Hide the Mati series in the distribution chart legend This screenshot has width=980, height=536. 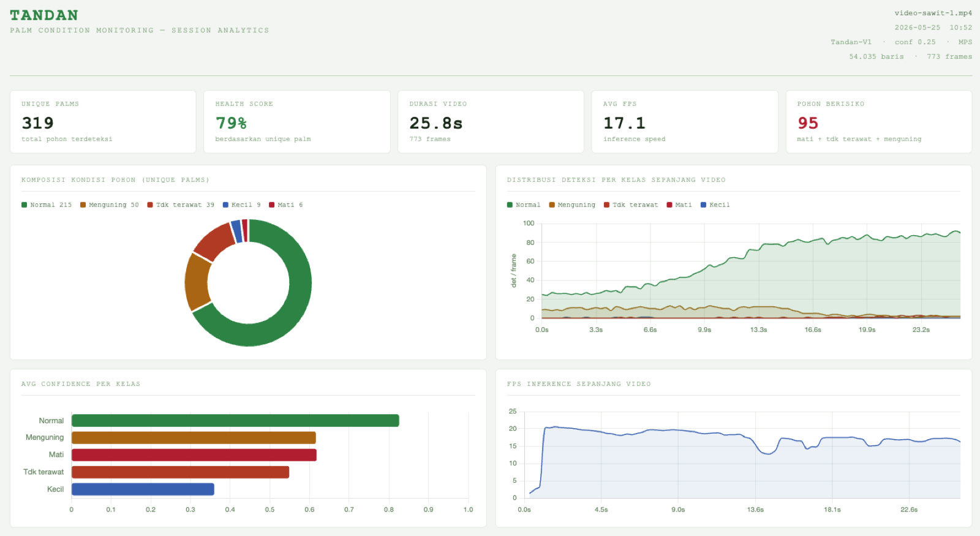pos(679,205)
